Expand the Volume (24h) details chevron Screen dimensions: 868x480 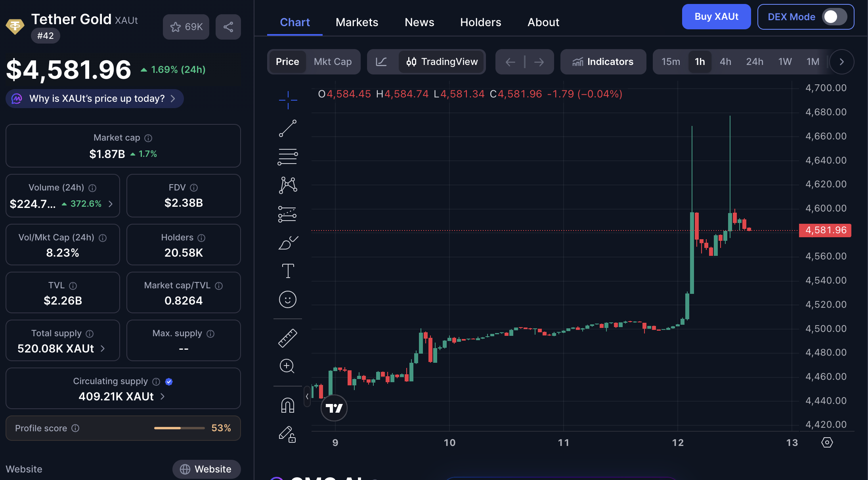[x=111, y=204]
